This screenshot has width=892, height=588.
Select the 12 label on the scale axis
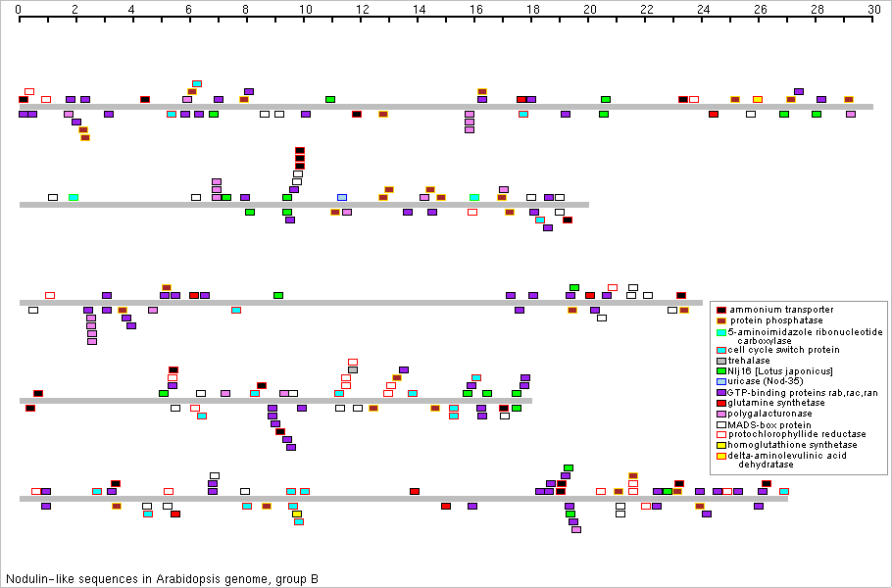tap(363, 10)
